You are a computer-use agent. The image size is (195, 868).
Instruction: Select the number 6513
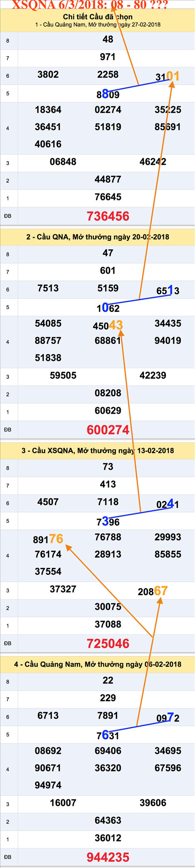point(168,290)
